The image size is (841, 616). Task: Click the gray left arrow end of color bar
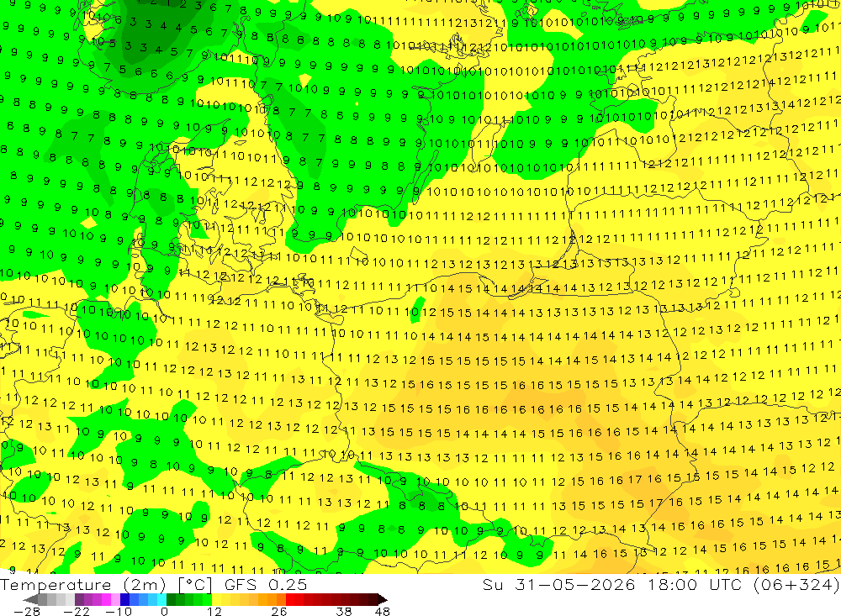30,599
